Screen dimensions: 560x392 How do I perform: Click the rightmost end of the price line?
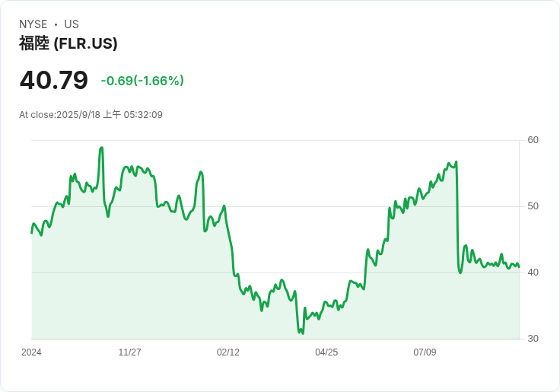click(x=519, y=266)
